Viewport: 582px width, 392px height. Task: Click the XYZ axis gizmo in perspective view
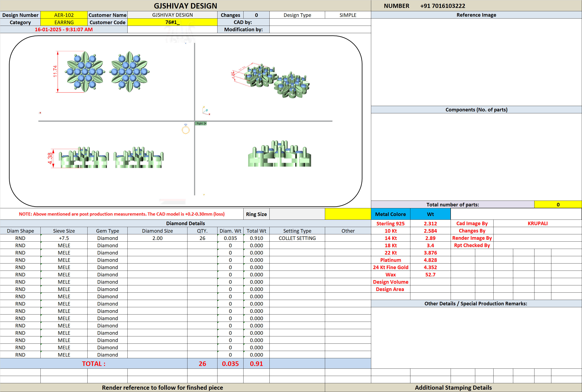point(206,111)
